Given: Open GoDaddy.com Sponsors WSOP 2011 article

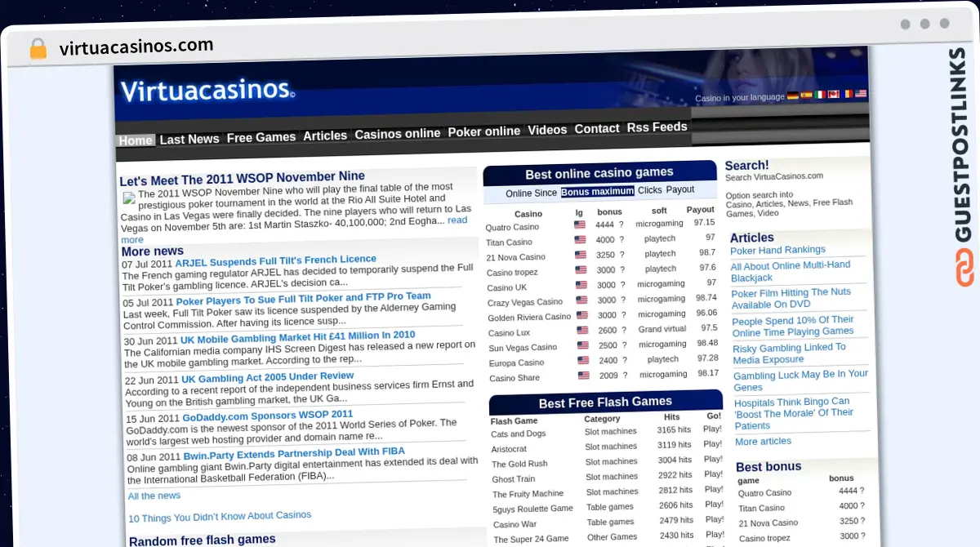Looking at the screenshot, I should (x=268, y=416).
